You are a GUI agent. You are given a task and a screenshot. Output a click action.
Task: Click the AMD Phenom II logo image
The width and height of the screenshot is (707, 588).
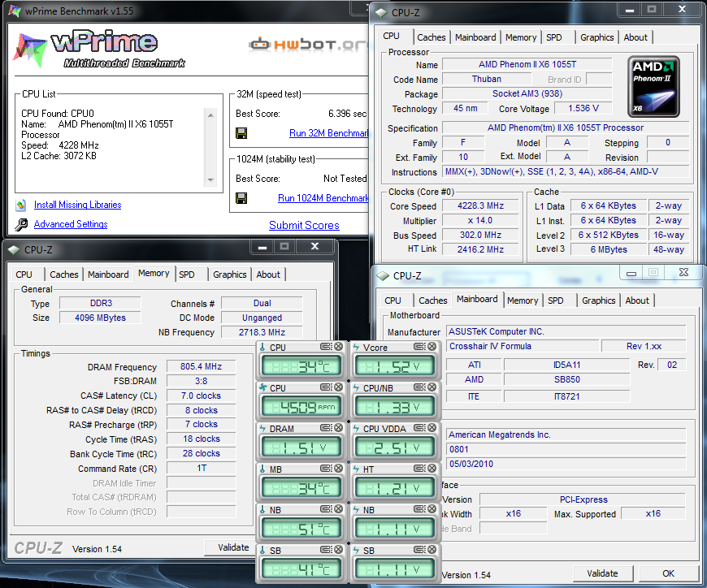tap(653, 86)
